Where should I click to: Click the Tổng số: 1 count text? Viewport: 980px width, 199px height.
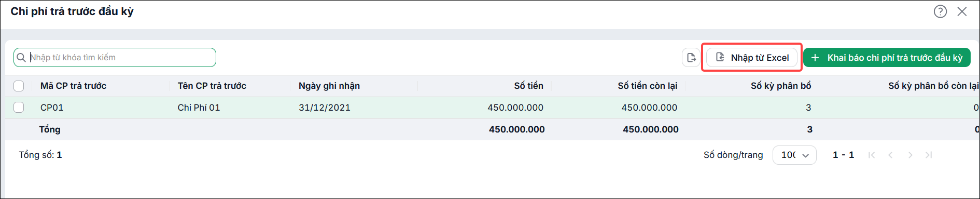coord(40,155)
